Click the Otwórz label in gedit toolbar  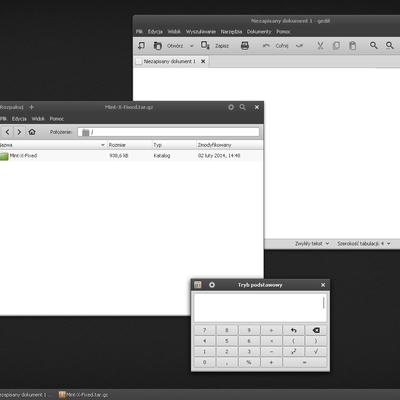pos(175,46)
